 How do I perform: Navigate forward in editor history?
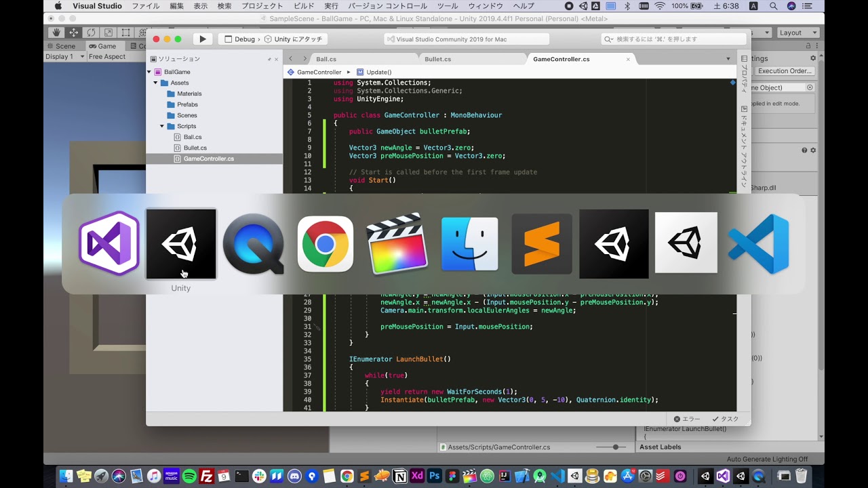point(304,59)
